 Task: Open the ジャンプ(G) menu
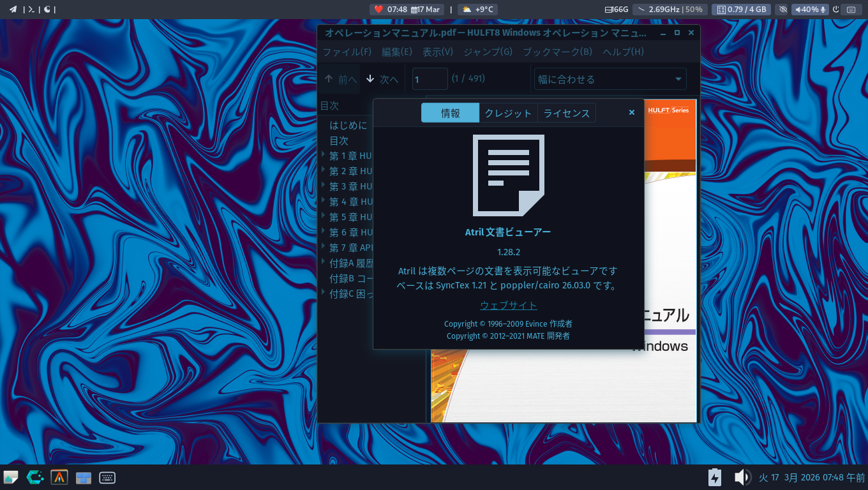[x=488, y=52]
